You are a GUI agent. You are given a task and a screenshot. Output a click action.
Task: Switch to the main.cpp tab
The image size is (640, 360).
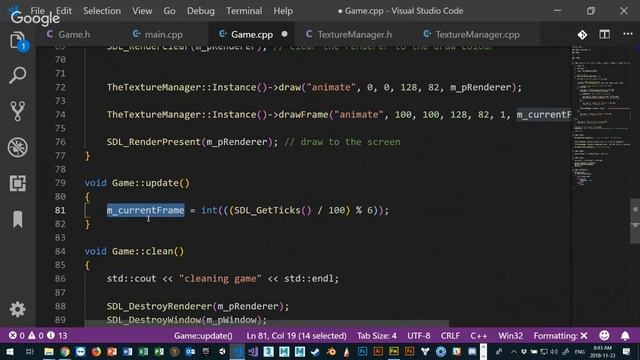[163, 34]
